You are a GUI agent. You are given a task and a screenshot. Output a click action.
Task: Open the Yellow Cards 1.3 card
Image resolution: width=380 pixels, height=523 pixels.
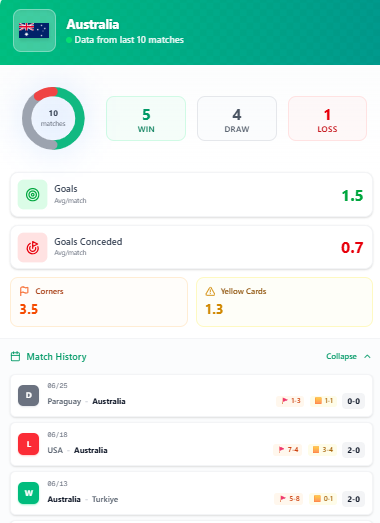point(284,302)
